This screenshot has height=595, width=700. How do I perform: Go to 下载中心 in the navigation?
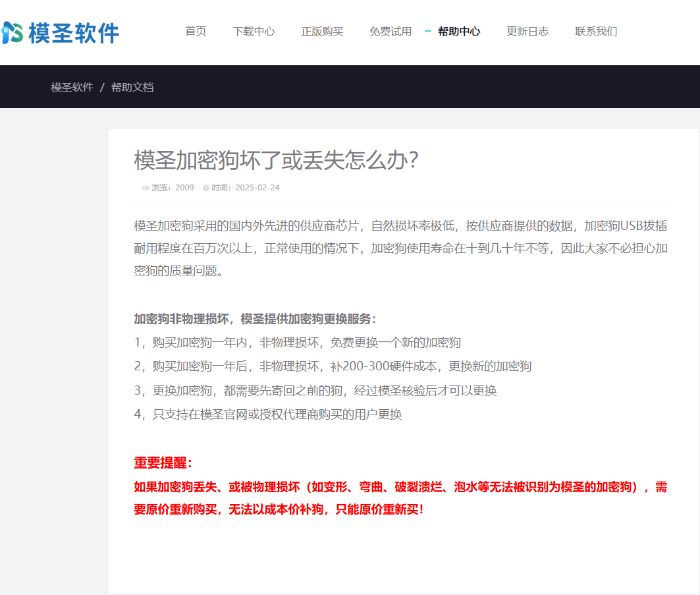(254, 31)
